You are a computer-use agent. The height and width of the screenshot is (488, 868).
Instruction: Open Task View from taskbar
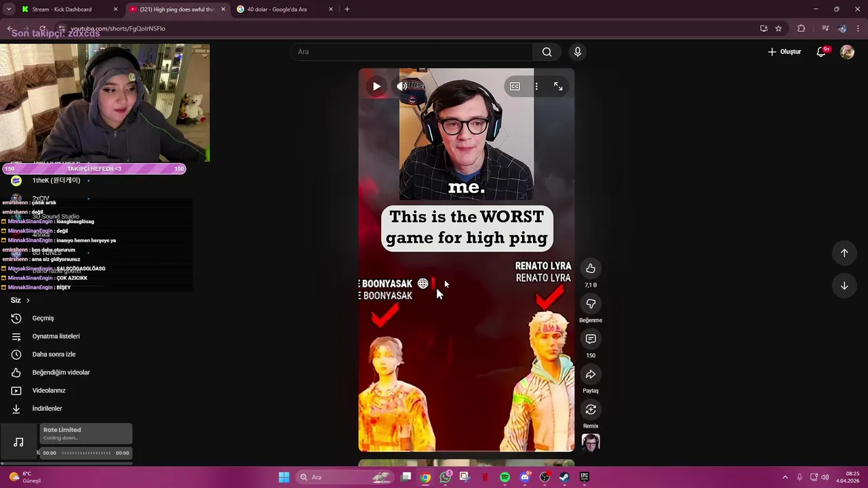point(406,477)
